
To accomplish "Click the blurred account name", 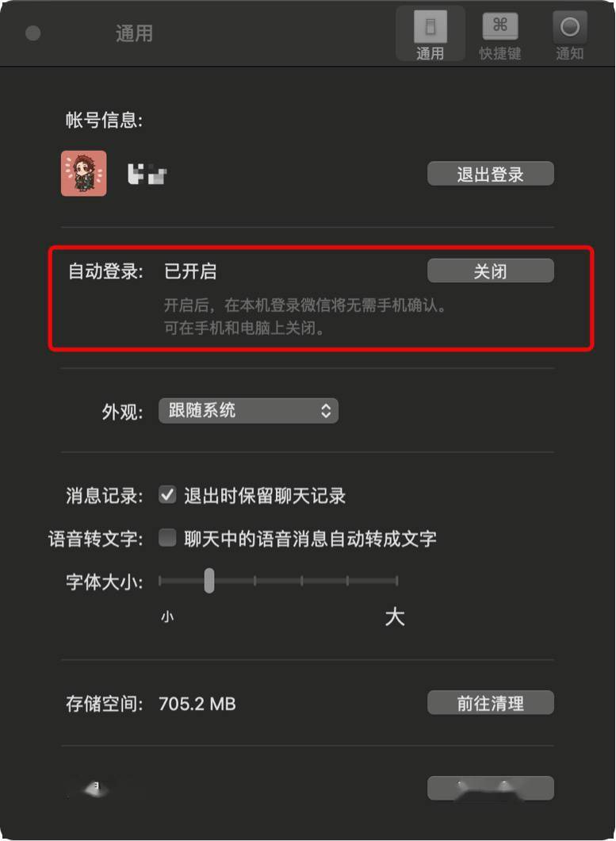I will coord(147,175).
